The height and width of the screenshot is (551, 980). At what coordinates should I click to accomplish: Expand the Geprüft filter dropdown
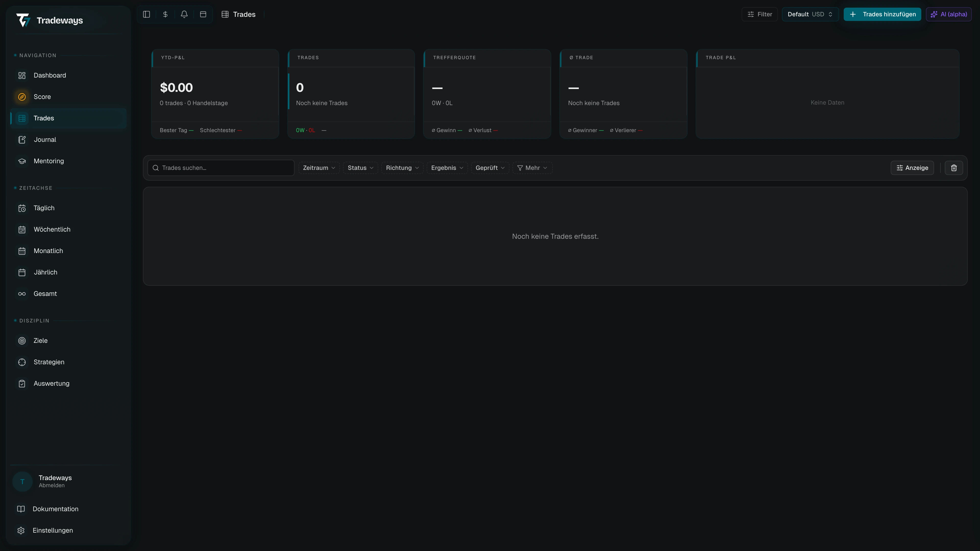pyautogui.click(x=490, y=168)
